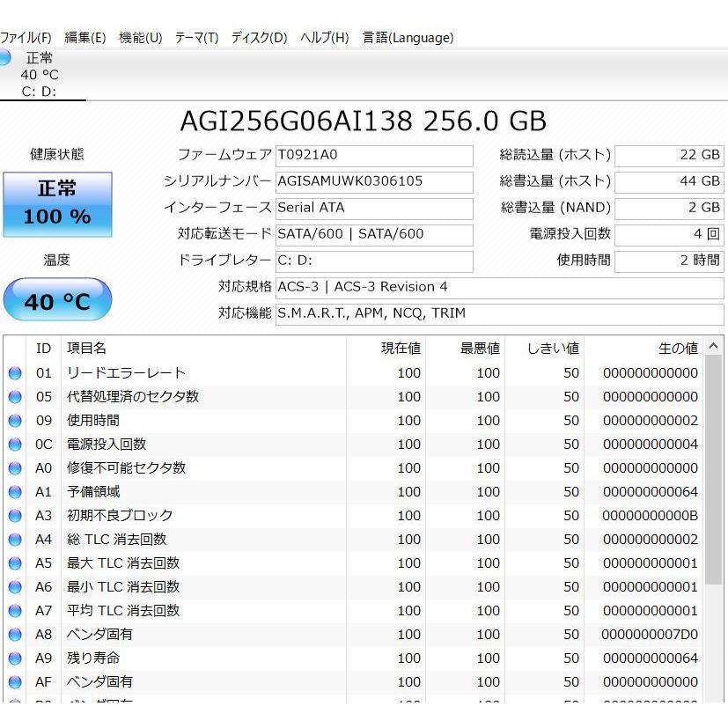Open the ヘルプ menu
The width and height of the screenshot is (728, 728).
325,38
